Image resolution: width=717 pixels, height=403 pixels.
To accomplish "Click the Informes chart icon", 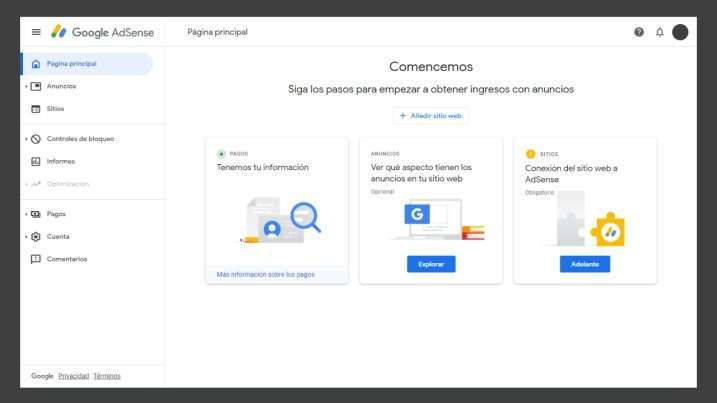I will click(x=36, y=161).
